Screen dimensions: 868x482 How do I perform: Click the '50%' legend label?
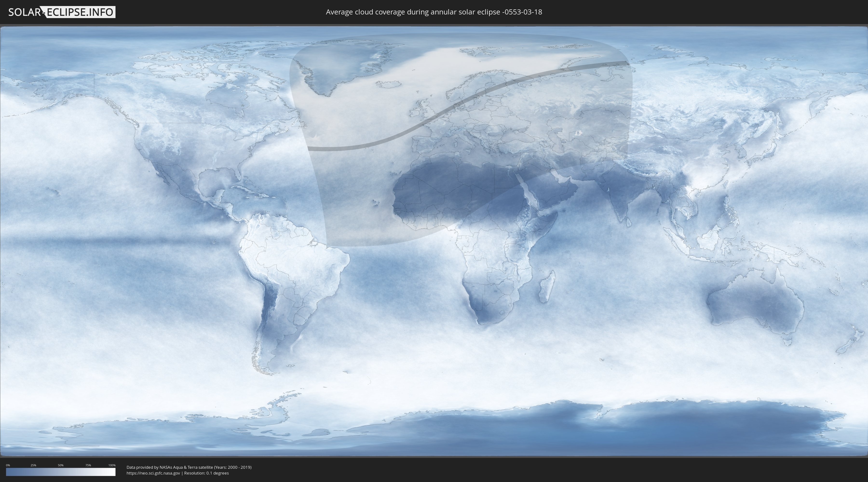(61, 465)
